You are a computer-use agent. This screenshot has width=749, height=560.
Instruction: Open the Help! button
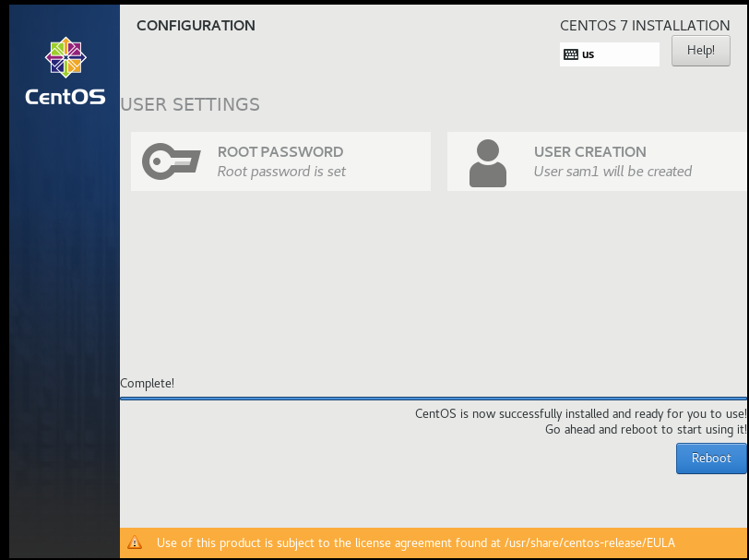tap(701, 51)
